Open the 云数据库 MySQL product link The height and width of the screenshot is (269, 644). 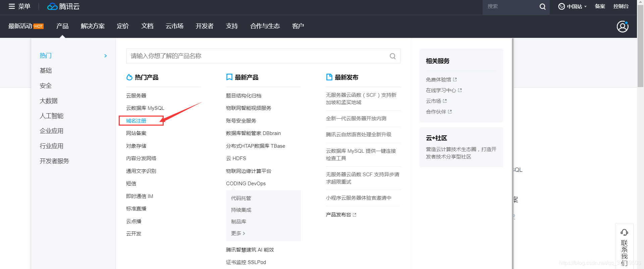145,108
